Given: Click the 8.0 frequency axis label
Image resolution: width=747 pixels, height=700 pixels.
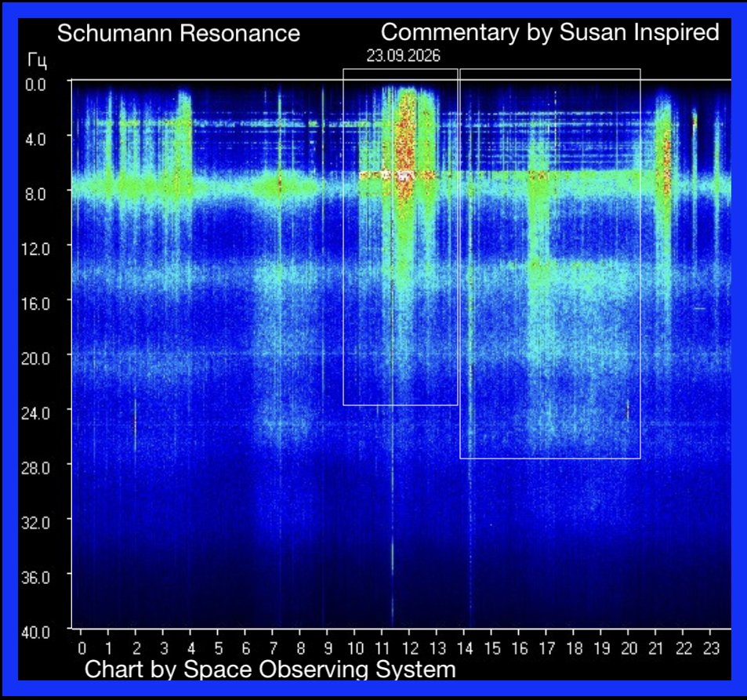Looking at the screenshot, I should coord(35,194).
